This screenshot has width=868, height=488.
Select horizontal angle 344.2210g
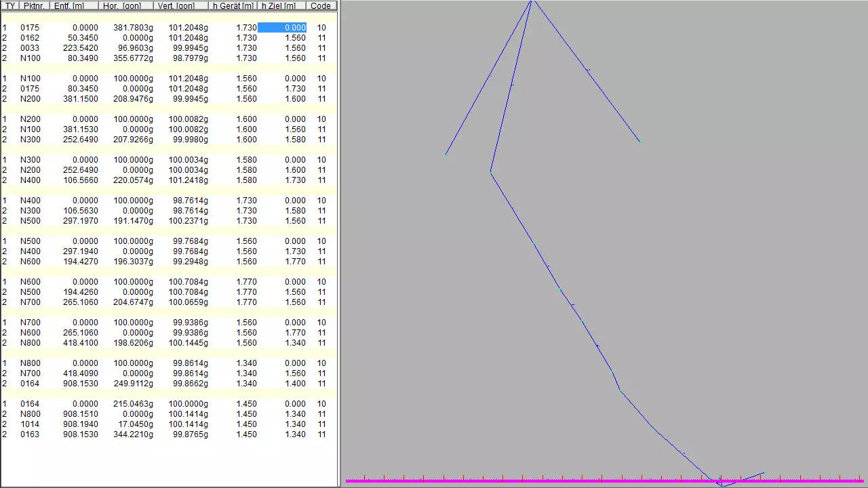pos(133,434)
